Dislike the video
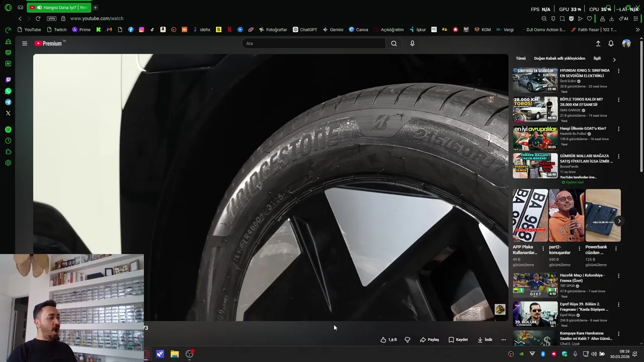Image resolution: width=644 pixels, height=362 pixels. [408, 339]
